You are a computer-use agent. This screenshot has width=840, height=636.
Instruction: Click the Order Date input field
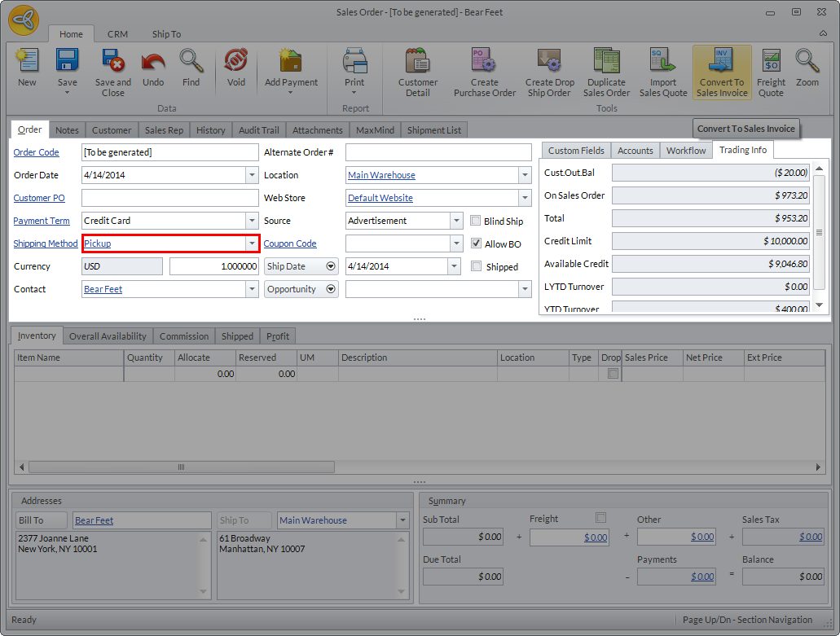click(x=163, y=175)
